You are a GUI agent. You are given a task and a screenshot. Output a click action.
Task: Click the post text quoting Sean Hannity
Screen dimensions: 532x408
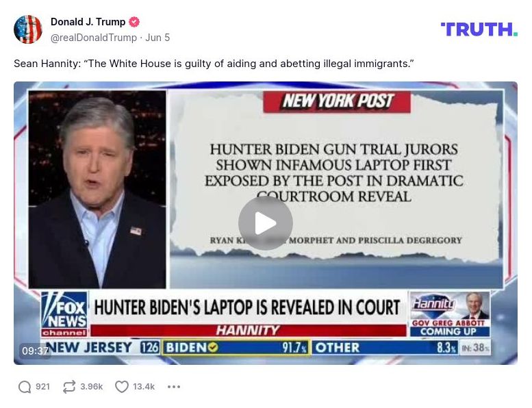(214, 64)
